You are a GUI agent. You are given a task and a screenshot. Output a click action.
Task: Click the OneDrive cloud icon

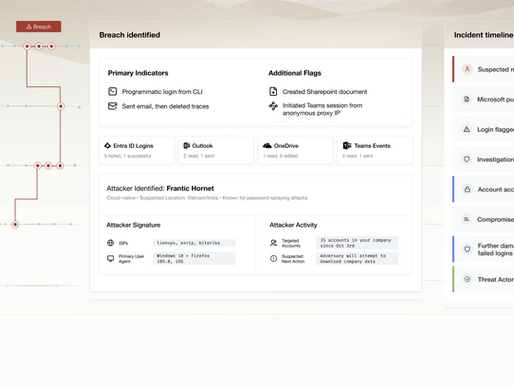pyautogui.click(x=267, y=146)
